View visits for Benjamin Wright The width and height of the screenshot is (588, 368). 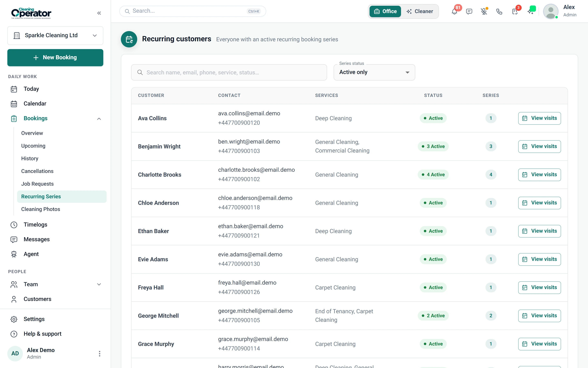click(x=539, y=147)
